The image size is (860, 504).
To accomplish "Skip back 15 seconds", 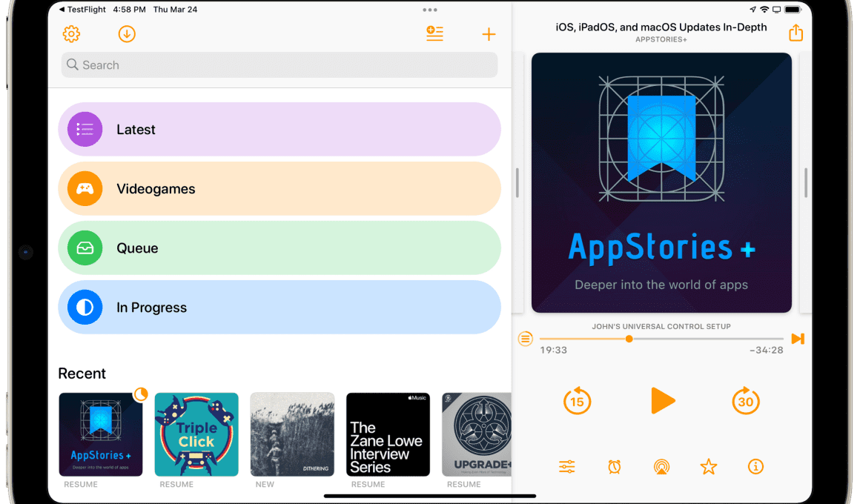I will (577, 401).
